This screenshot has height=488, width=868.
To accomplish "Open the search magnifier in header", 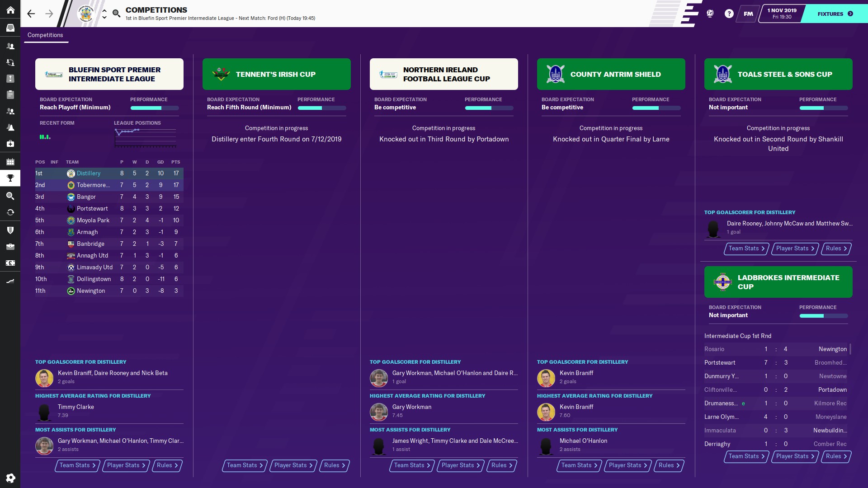I will [117, 14].
